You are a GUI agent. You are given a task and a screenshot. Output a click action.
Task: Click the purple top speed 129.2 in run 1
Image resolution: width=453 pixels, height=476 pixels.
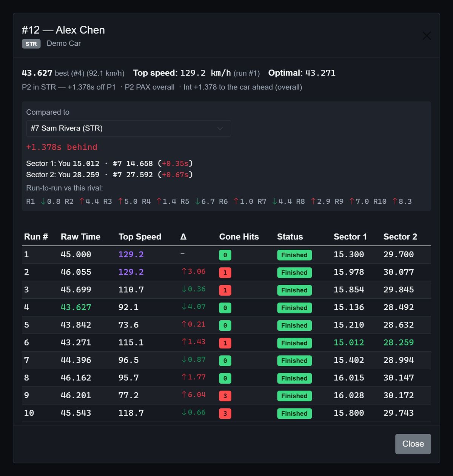[131, 255]
